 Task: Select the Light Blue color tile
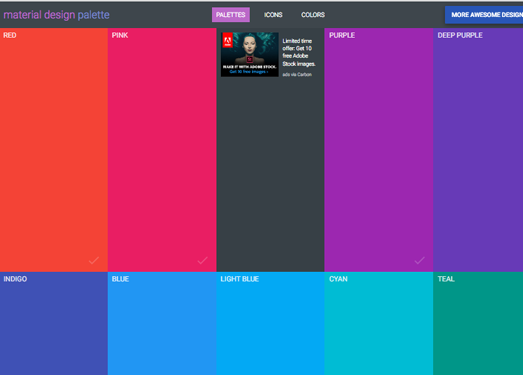coord(271,323)
